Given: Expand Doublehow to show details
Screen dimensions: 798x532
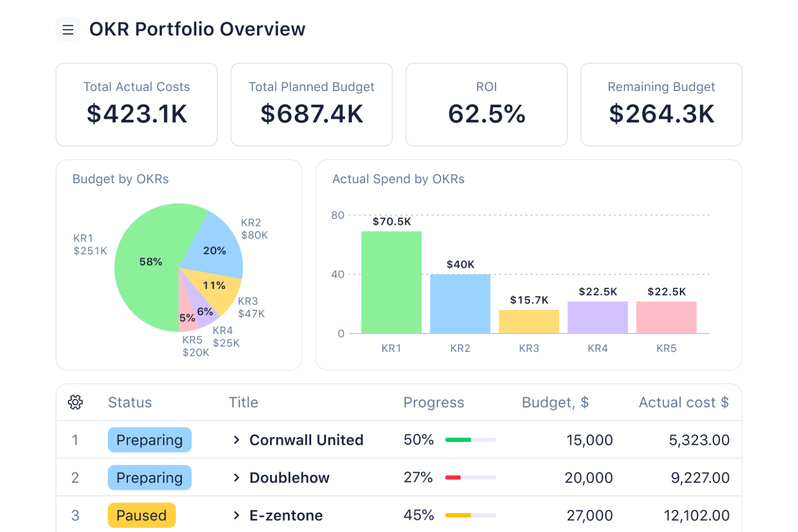Looking at the screenshot, I should click(236, 478).
